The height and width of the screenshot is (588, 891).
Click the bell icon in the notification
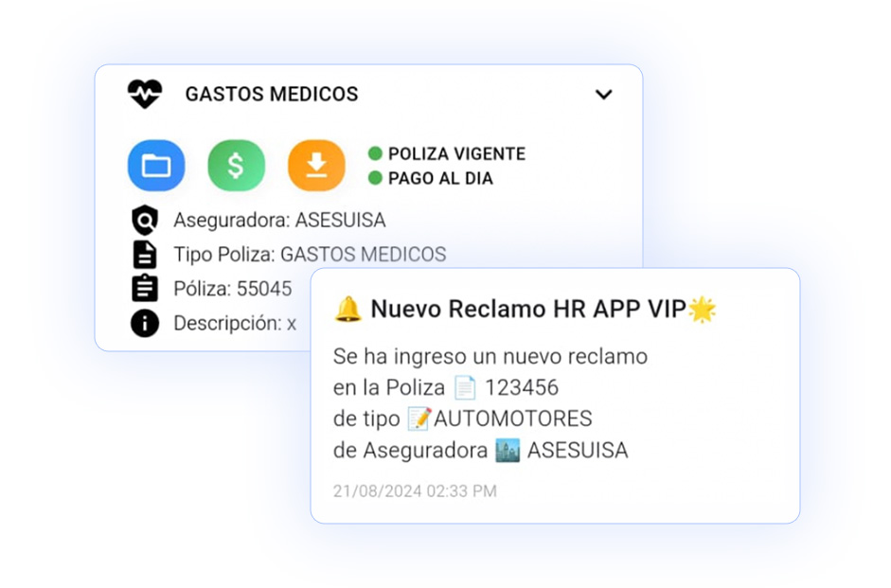pos(347,309)
